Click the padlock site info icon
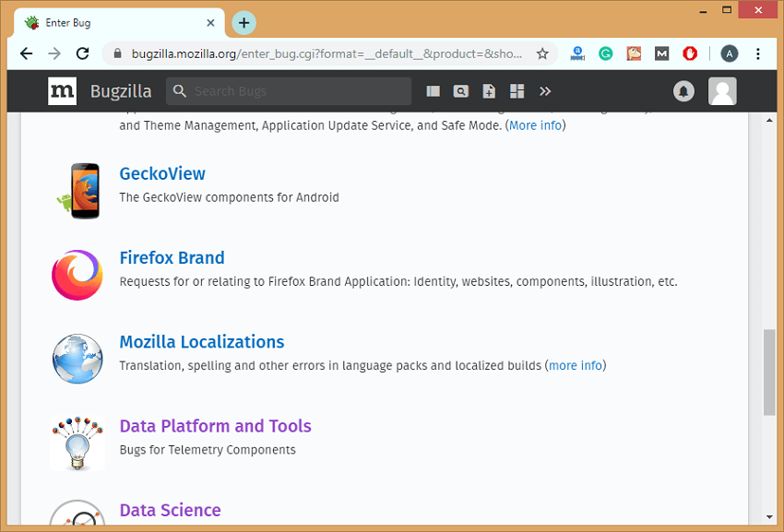Image resolution: width=784 pixels, height=532 pixels. (118, 53)
